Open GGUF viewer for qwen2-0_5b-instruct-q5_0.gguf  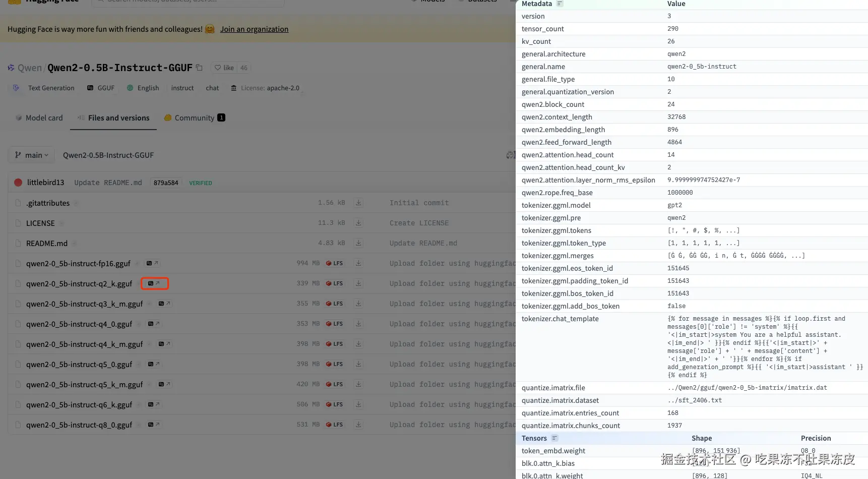[154, 364]
